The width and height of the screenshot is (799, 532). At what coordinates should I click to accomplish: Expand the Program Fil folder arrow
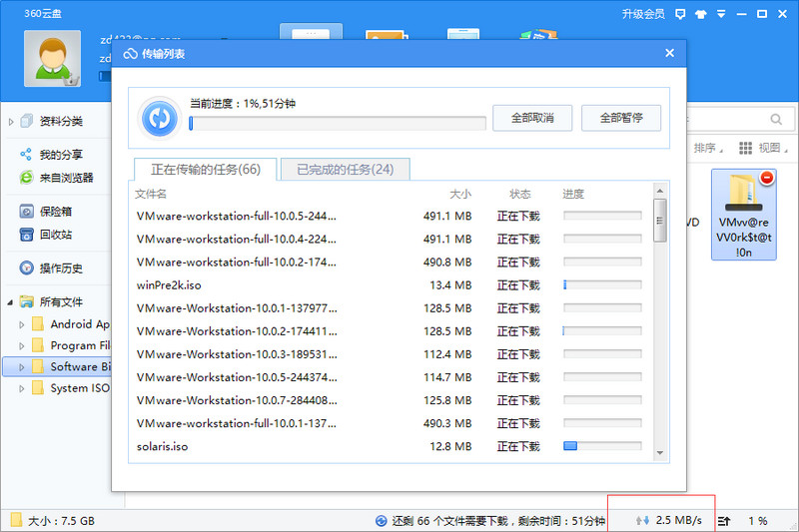pyautogui.click(x=21, y=345)
